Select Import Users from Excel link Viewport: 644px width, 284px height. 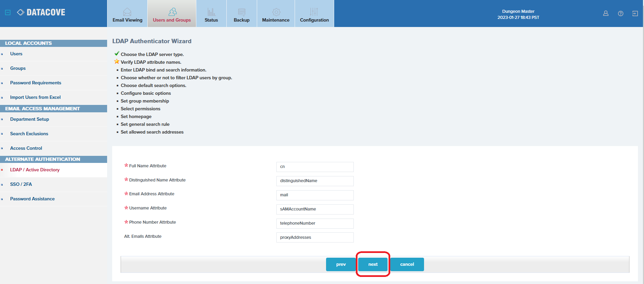[35, 97]
